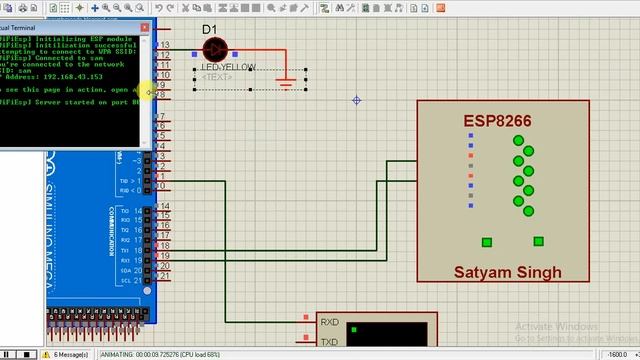Viewport: 640px width, 360px height.
Task: Click the Server started line in terminal
Action: pos(69,102)
